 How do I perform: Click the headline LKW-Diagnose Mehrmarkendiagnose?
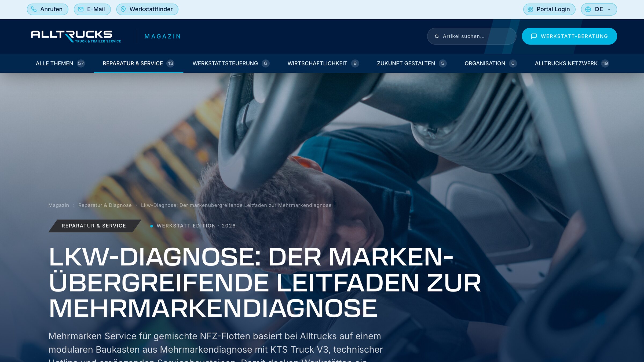[x=265, y=282]
